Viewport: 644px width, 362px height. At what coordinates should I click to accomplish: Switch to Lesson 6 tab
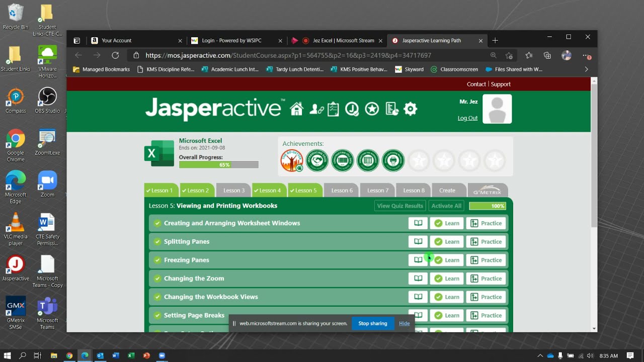click(x=342, y=191)
